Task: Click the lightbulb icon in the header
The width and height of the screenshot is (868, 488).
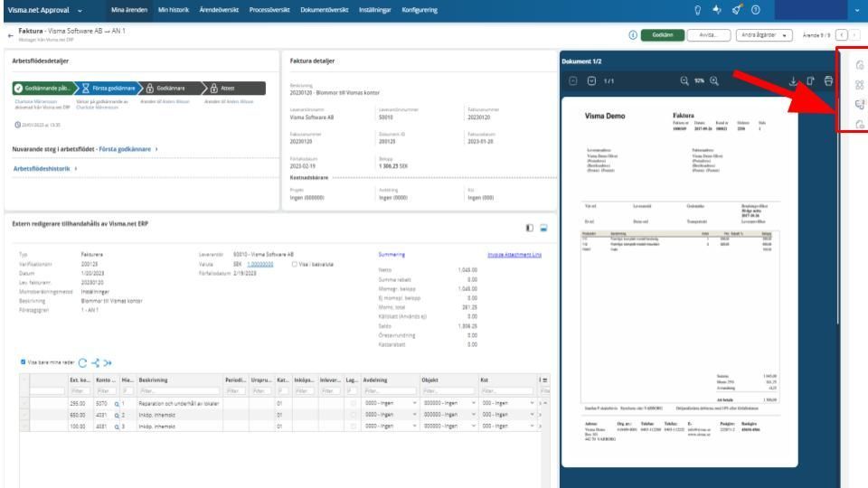Action: pos(695,9)
